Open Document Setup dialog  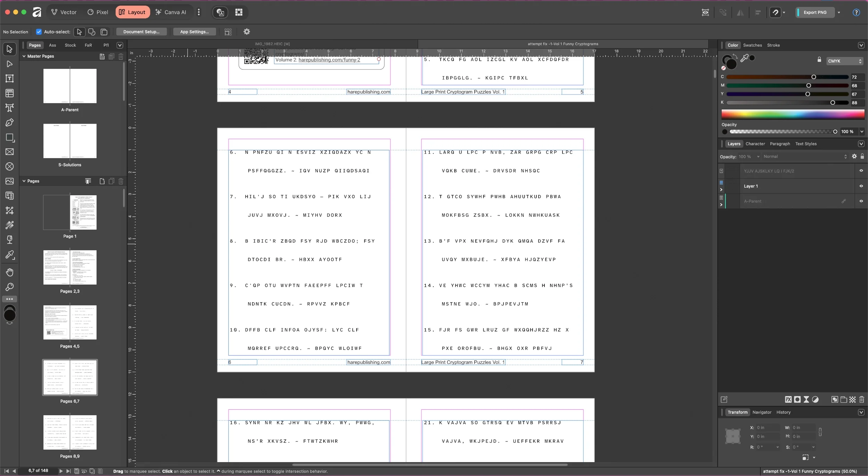(x=141, y=31)
